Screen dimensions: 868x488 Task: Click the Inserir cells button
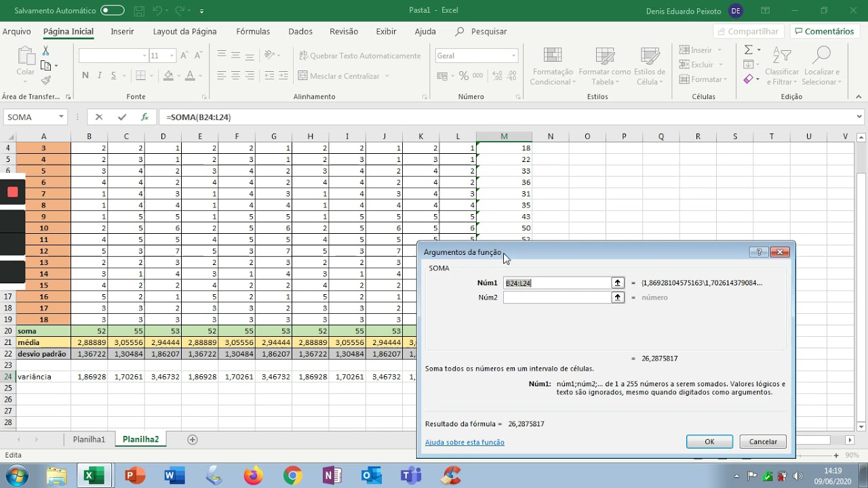point(701,50)
